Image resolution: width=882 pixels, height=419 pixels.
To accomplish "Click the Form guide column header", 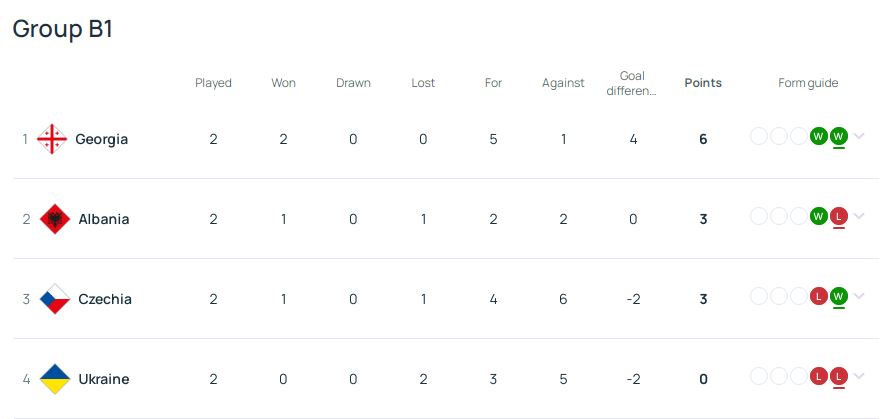I will (808, 83).
